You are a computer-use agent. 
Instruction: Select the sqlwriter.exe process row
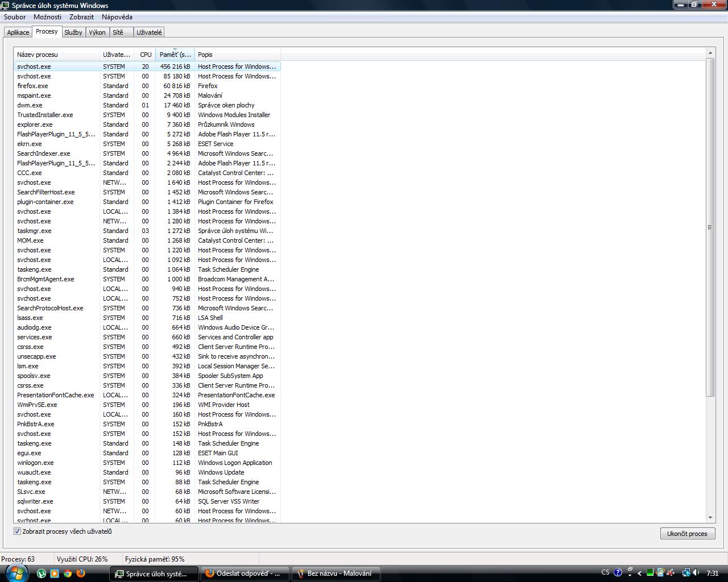point(147,501)
